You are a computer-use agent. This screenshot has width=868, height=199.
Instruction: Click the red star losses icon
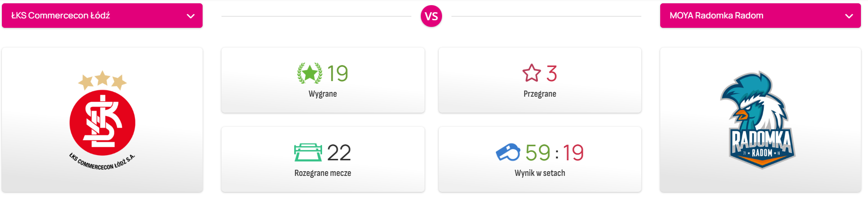(x=532, y=73)
